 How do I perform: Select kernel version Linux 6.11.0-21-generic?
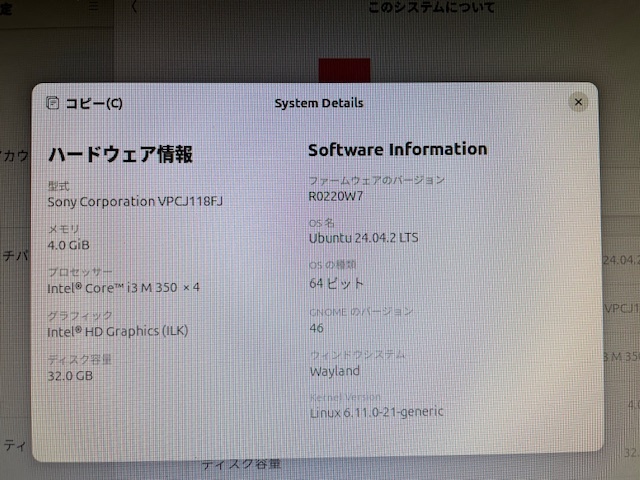(x=376, y=412)
